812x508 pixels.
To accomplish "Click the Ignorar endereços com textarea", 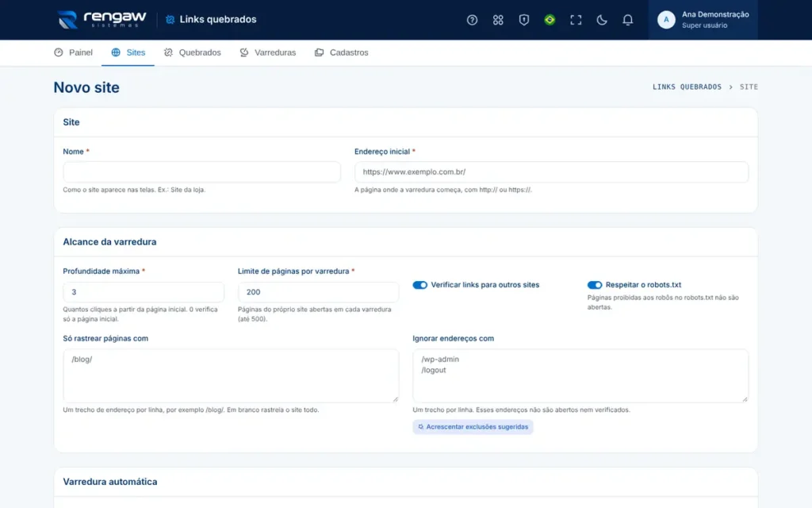I will [580, 375].
